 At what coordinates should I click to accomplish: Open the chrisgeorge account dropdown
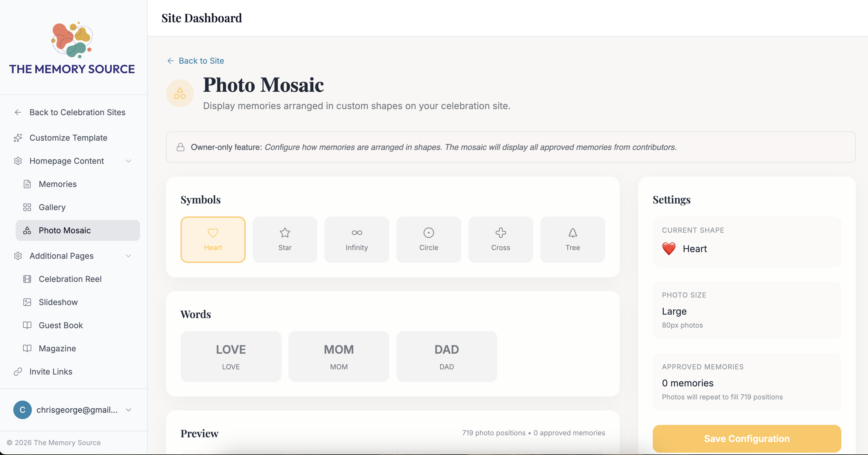(128, 410)
